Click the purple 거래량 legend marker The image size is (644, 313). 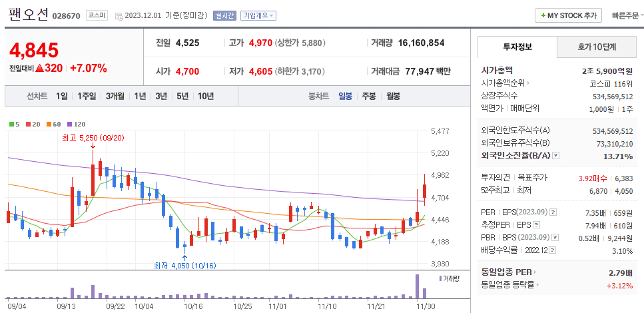click(x=441, y=278)
